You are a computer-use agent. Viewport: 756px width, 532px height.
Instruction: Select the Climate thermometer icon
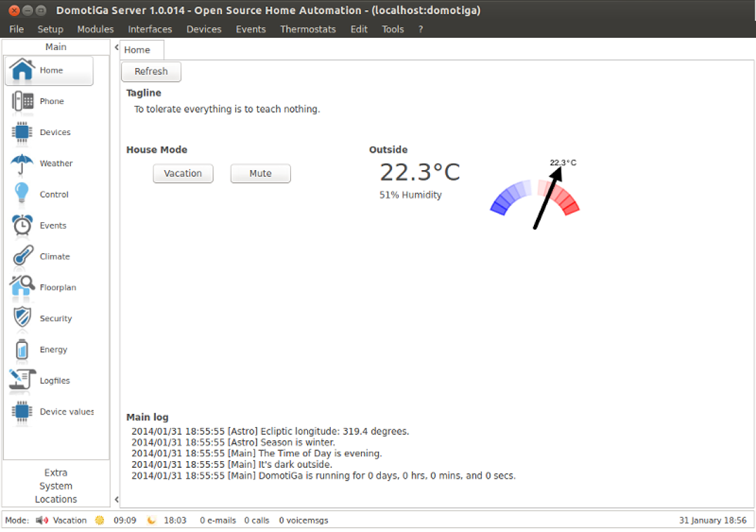tap(22, 257)
